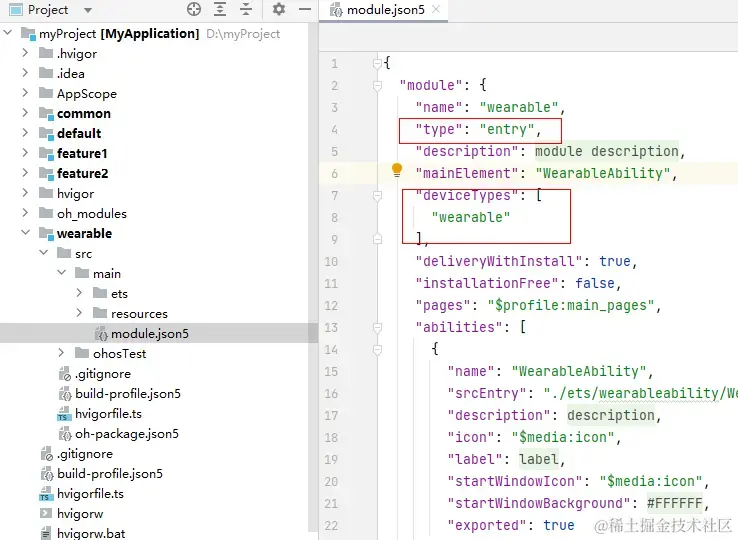Expand the common module
This screenshot has height=540, width=738.
pyautogui.click(x=25, y=113)
